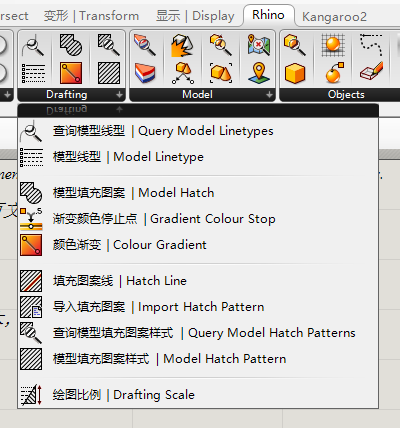Choose Import Hatch Pattern menu entry
Viewport: 400px width, 428px height.
click(x=198, y=307)
